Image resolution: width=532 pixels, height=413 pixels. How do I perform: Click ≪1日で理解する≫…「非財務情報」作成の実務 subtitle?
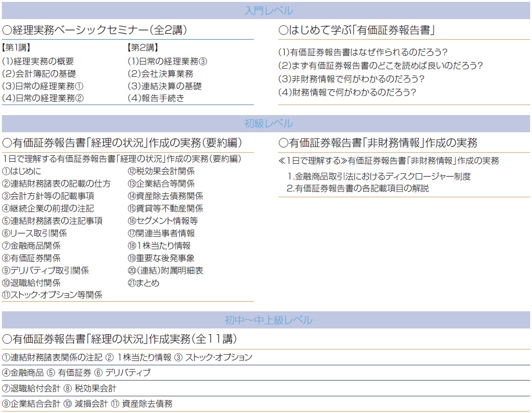[x=389, y=160]
